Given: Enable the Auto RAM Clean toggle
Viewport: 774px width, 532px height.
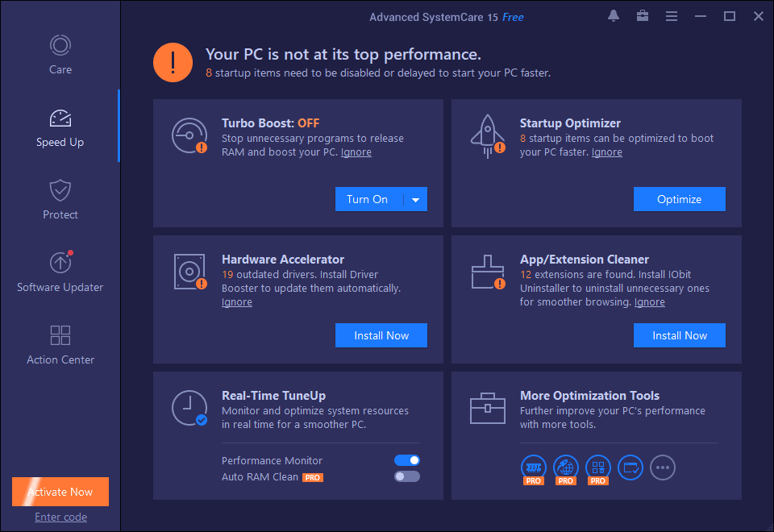Looking at the screenshot, I should (x=407, y=476).
